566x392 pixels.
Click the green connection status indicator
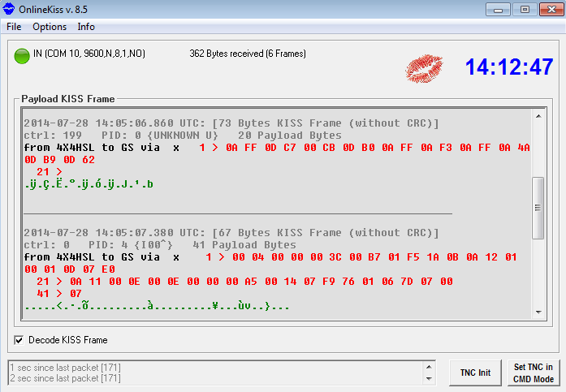click(x=22, y=56)
